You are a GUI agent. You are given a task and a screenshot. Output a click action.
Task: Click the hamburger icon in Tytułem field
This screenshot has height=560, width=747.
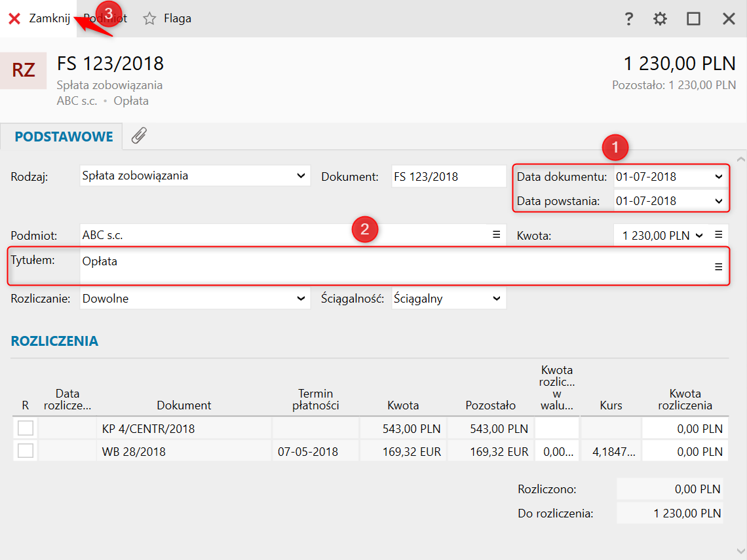(x=718, y=267)
